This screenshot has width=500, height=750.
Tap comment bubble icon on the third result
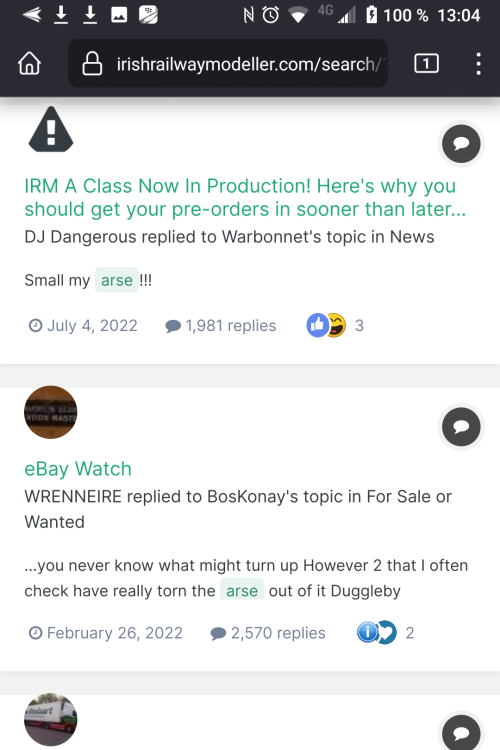(461, 732)
